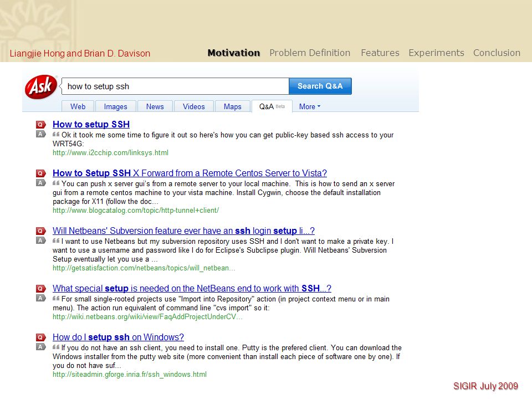
Task: Select the Q&A Beta tab
Action: pyautogui.click(x=272, y=106)
